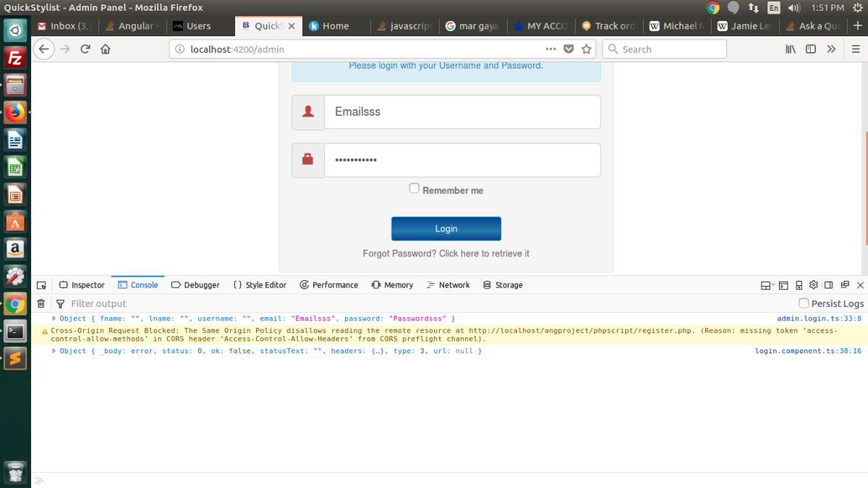
Task: Click the browser Back arrow button
Action: point(44,49)
